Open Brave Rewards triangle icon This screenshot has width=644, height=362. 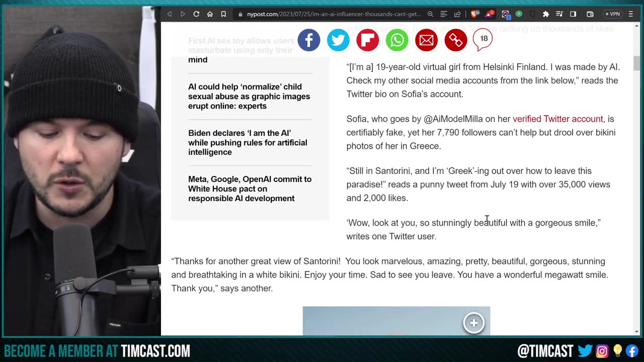tap(489, 14)
